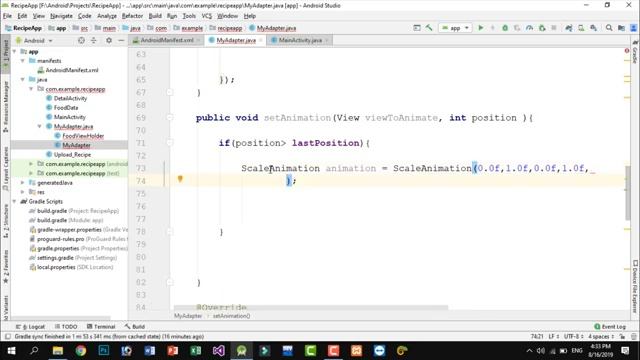The width and height of the screenshot is (640, 360).
Task: Open the Build menu
Action: (155, 16)
